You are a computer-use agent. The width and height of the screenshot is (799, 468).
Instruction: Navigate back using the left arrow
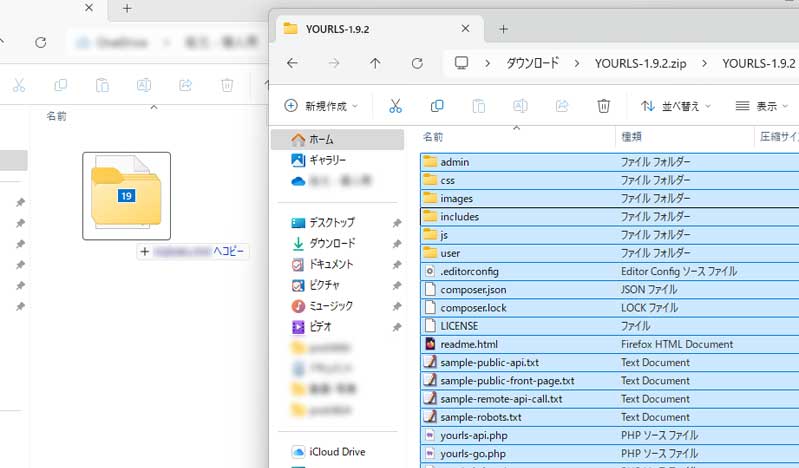[x=292, y=63]
